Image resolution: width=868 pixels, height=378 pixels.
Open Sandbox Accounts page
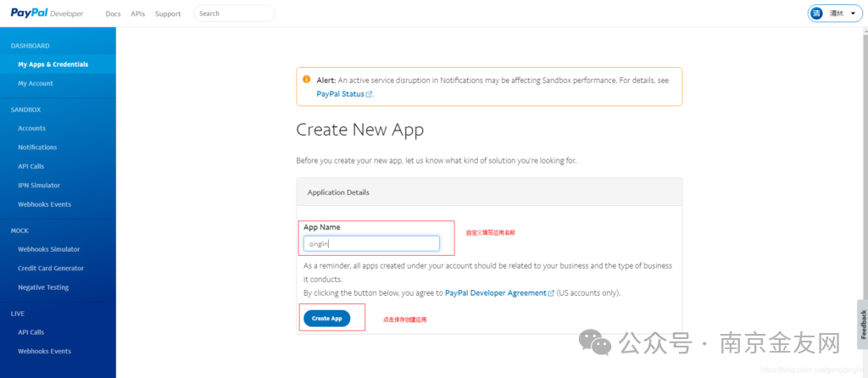point(31,129)
